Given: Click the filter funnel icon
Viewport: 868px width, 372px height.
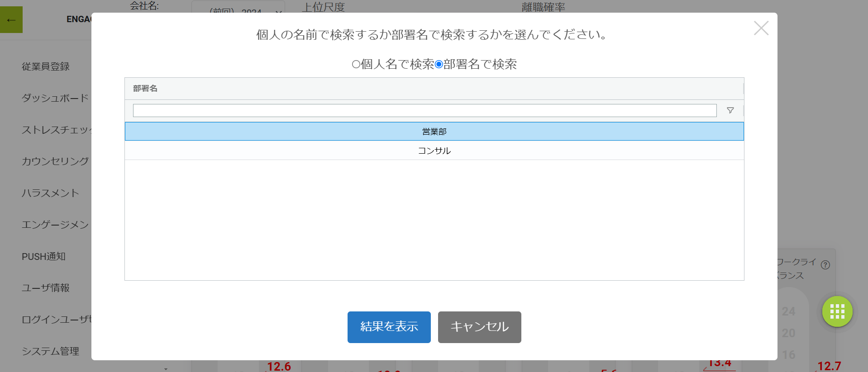Looking at the screenshot, I should [730, 110].
